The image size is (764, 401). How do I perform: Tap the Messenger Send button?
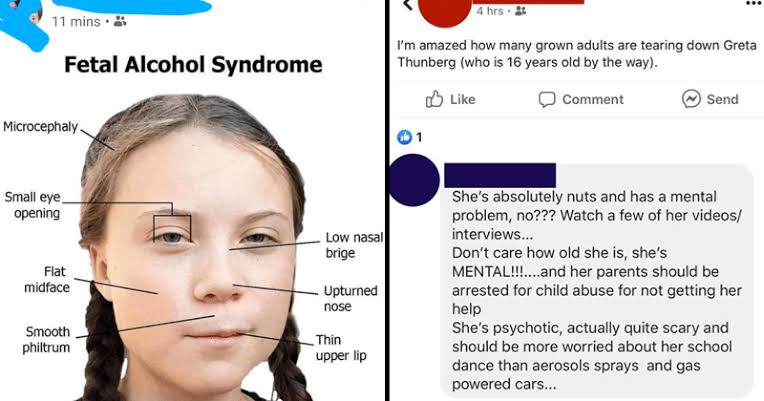[710, 99]
